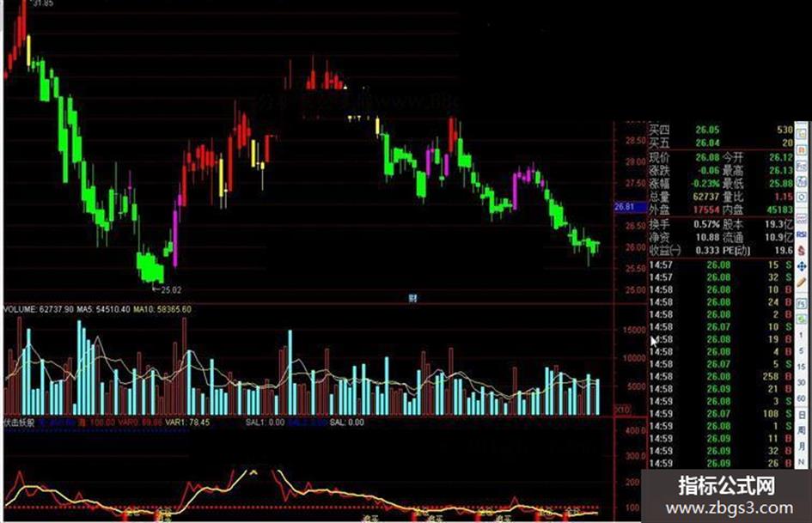Click the VOLUME: 62737.90 label
812x523 pixels.
(x=39, y=309)
